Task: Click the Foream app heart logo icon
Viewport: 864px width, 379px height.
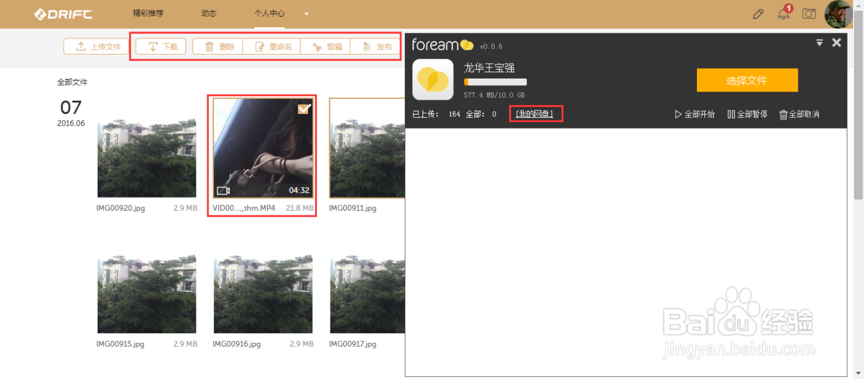Action: [433, 80]
